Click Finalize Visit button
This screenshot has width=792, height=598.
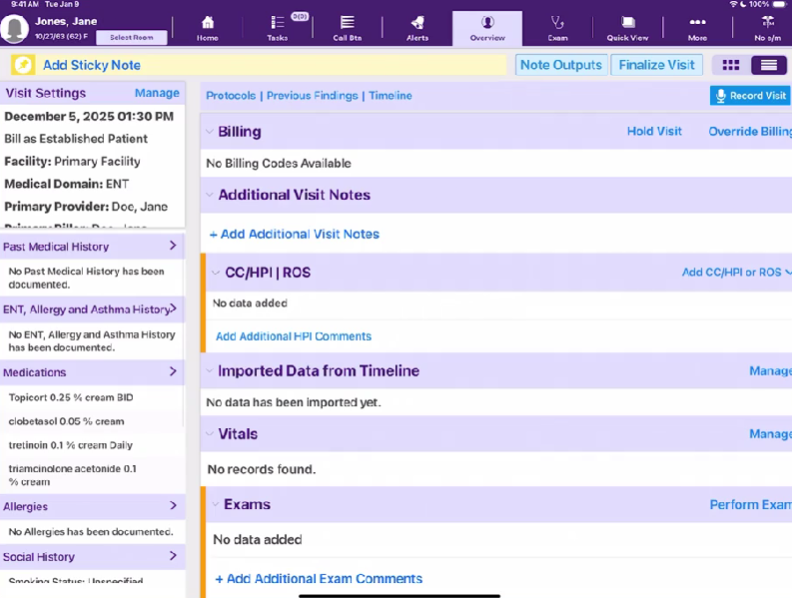(x=657, y=65)
